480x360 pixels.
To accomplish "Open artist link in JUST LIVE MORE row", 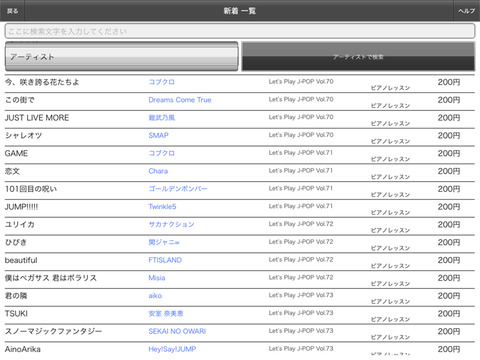I will tap(161, 118).
